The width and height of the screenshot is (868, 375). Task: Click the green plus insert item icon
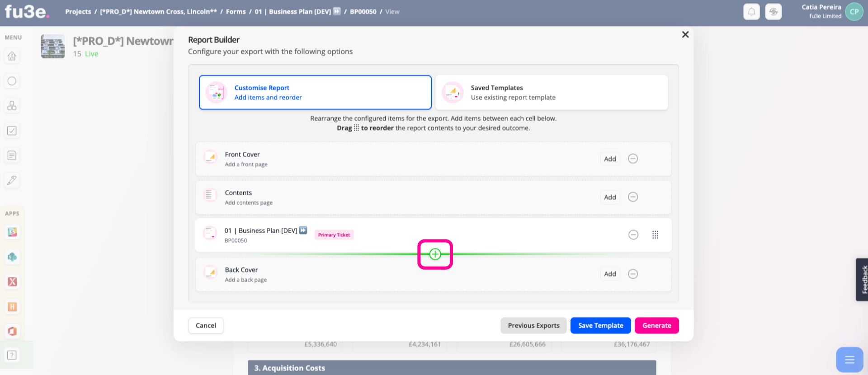(x=435, y=254)
